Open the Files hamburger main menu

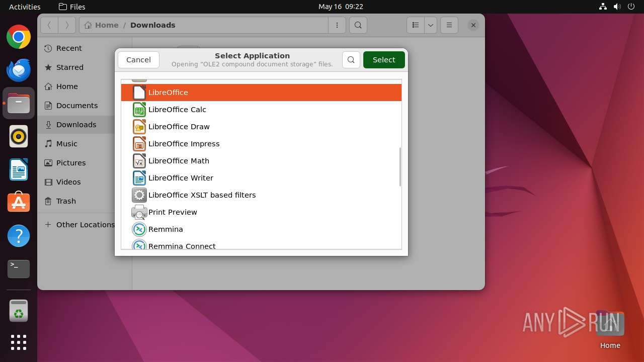449,25
